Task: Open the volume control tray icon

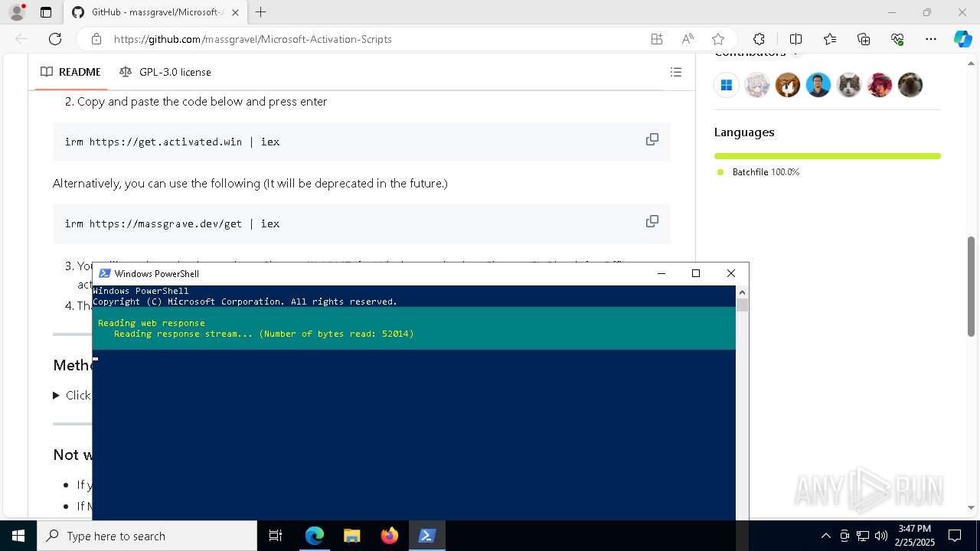Action: (881, 536)
